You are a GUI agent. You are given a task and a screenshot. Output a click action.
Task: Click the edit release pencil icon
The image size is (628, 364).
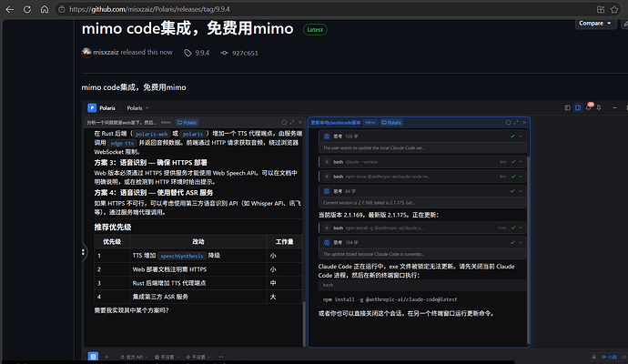624,24
